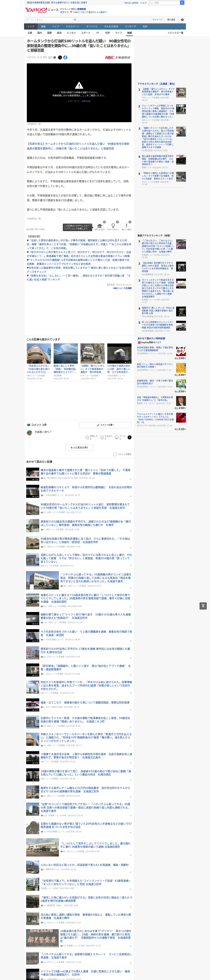Image resolution: width=210 pixels, height=980 pixels.
Task: Open the 【写真を見る】 article link
Action: click(78, 146)
